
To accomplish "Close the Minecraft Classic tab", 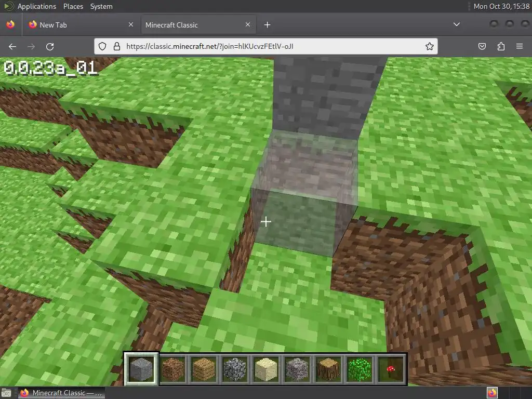I will [x=248, y=24].
